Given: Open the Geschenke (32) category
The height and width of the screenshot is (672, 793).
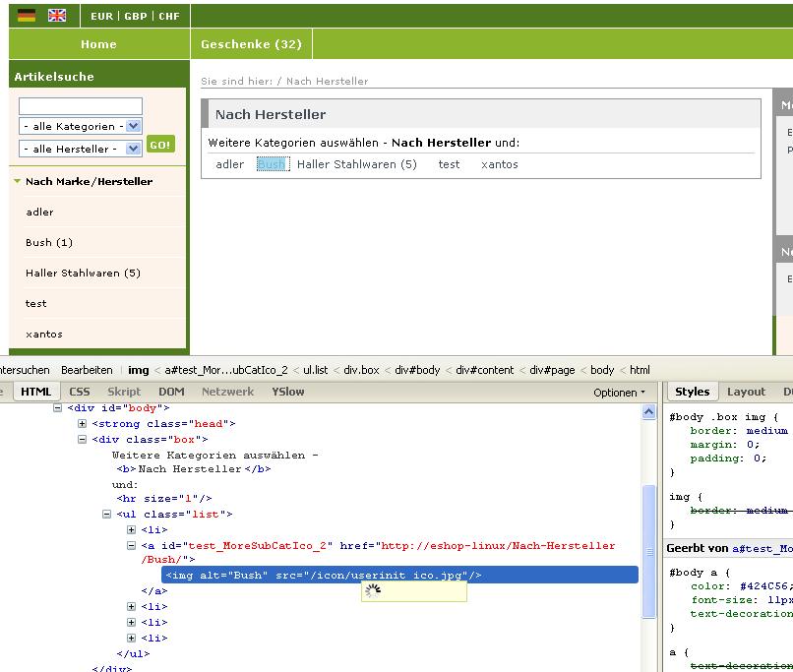Looking at the screenshot, I should coord(251,44).
